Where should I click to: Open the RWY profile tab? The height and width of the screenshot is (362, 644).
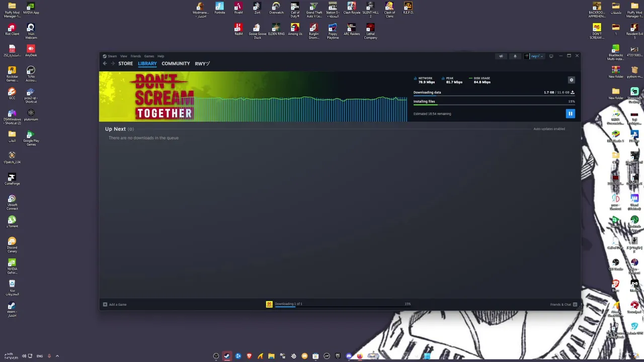tap(202, 64)
